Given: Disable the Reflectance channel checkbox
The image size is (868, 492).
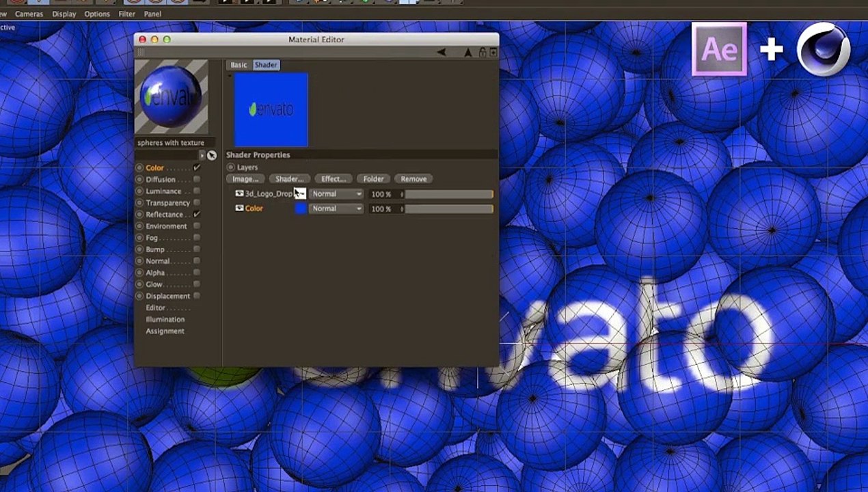Looking at the screenshot, I should 197,215.
